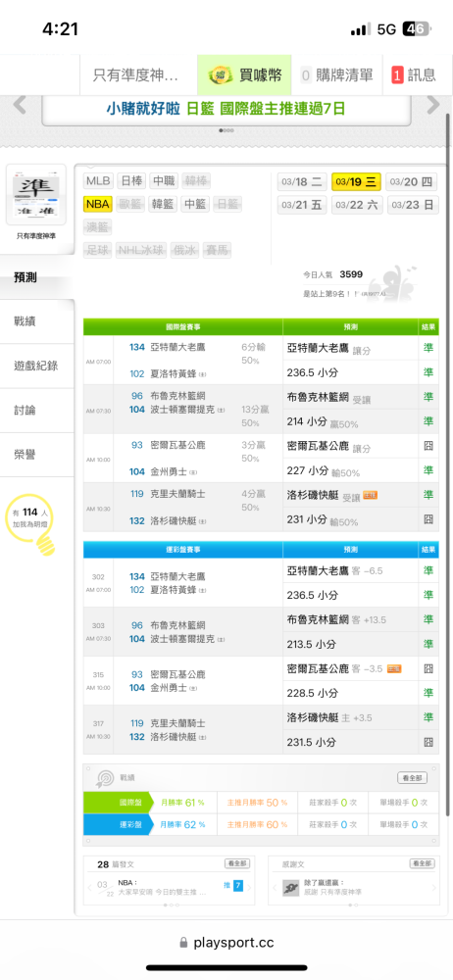The image size is (453, 980).
Task: Open the thank-you post avatar icon
Action: coord(290,886)
